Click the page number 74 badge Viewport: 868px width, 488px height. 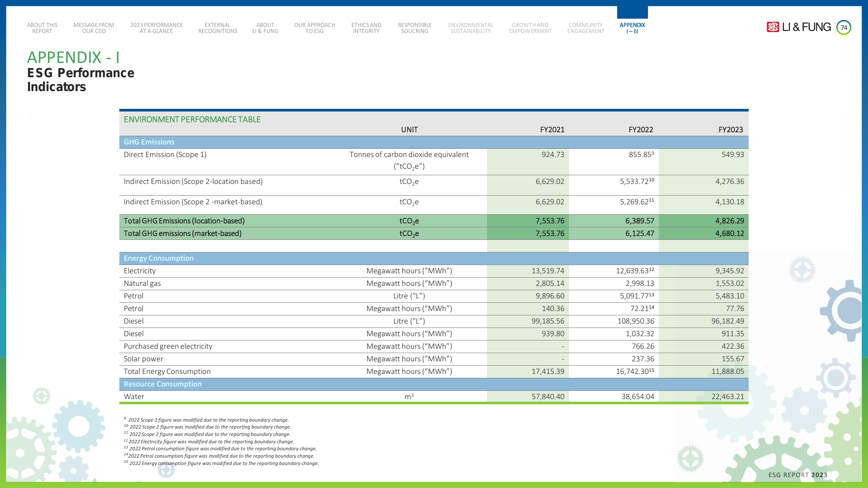point(844,27)
